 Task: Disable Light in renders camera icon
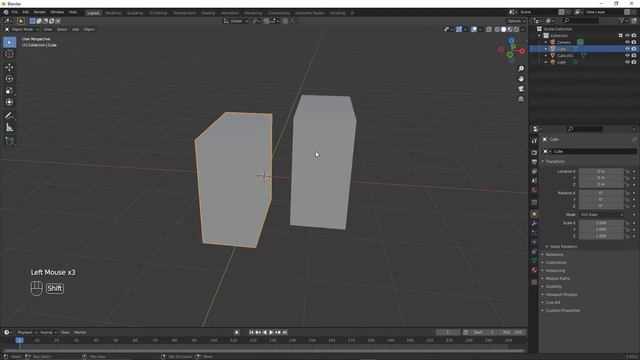click(634, 62)
